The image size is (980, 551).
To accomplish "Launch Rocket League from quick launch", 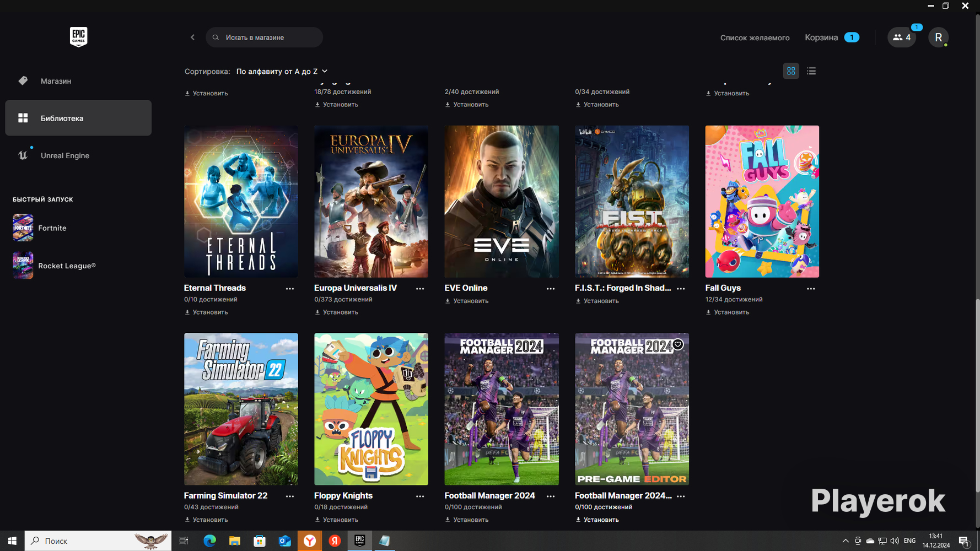I will coord(23,265).
